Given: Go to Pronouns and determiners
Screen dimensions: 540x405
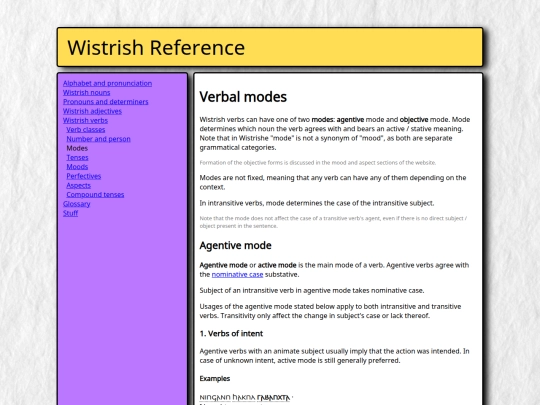Looking at the screenshot, I should coord(106,102).
